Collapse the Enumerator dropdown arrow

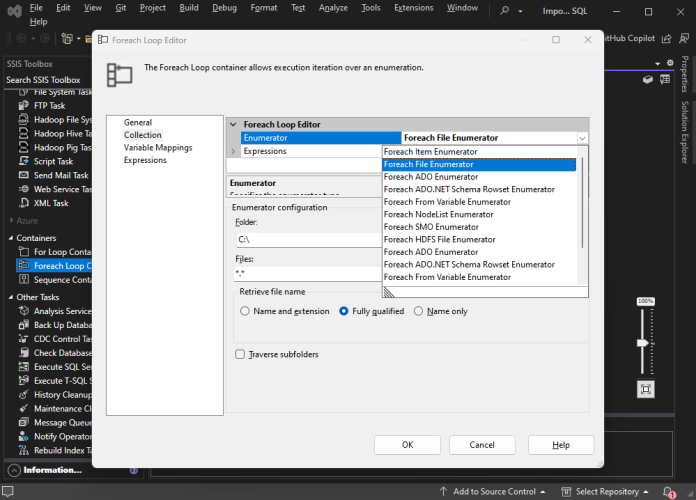(x=581, y=138)
